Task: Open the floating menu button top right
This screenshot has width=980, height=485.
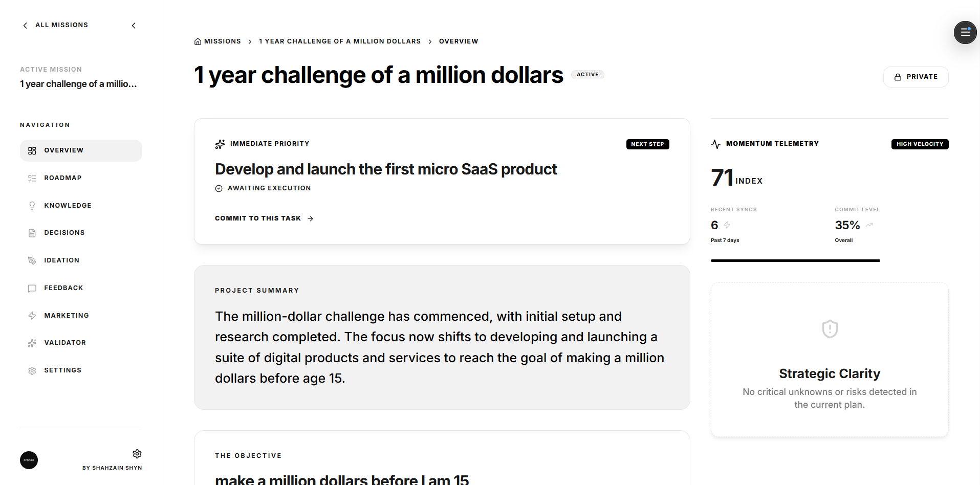Action: (965, 32)
